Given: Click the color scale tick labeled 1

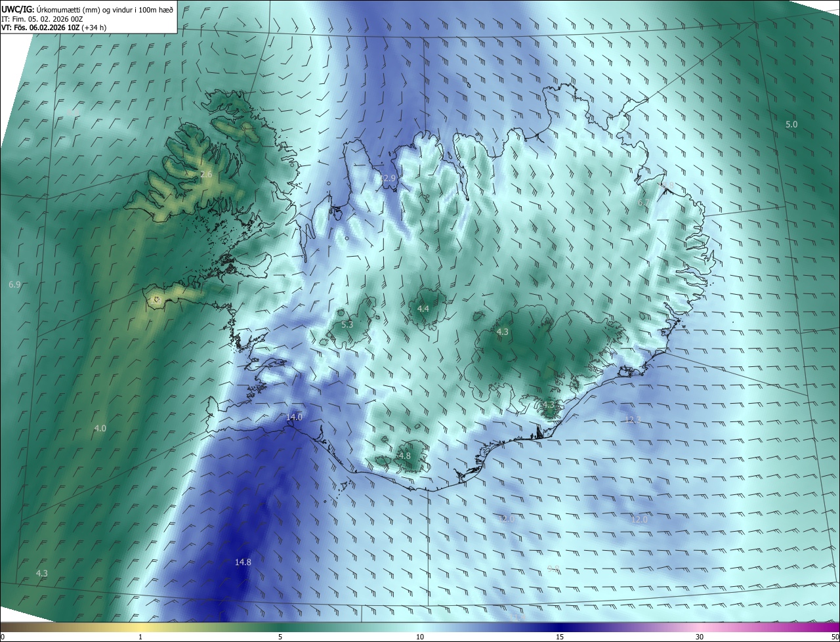Looking at the screenshot, I should click(140, 637).
